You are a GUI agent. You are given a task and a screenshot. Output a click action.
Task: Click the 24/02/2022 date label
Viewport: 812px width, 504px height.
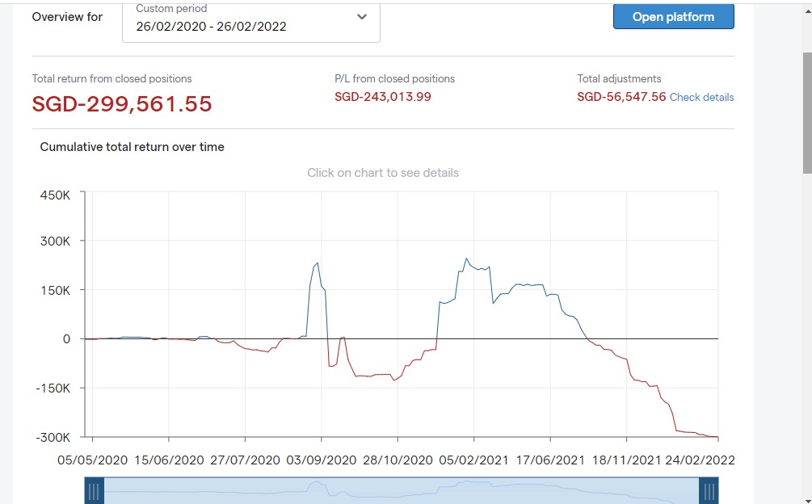click(700, 460)
